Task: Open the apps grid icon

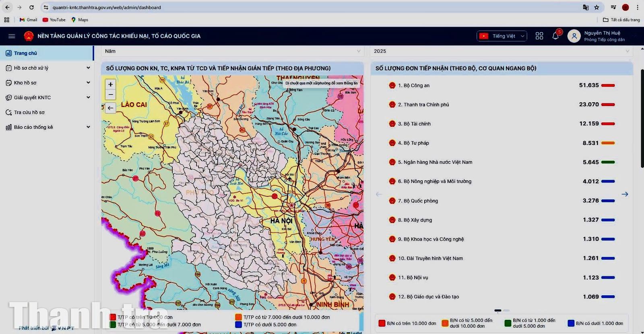Action: click(x=539, y=36)
